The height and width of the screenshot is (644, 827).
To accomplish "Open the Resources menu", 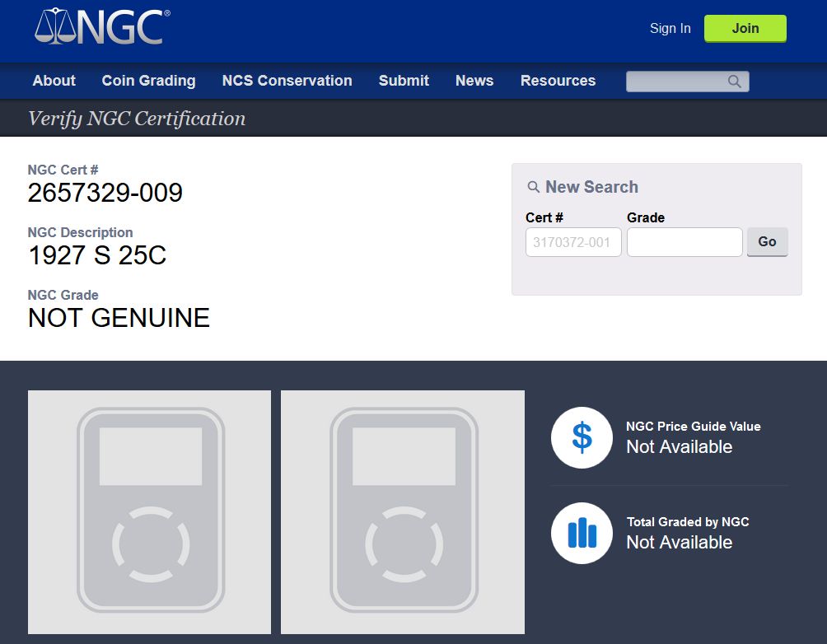I will (558, 81).
